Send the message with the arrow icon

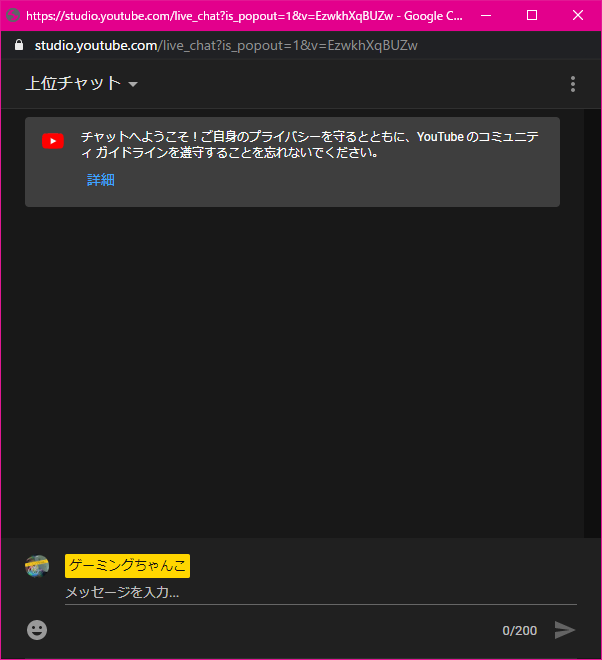[565, 630]
